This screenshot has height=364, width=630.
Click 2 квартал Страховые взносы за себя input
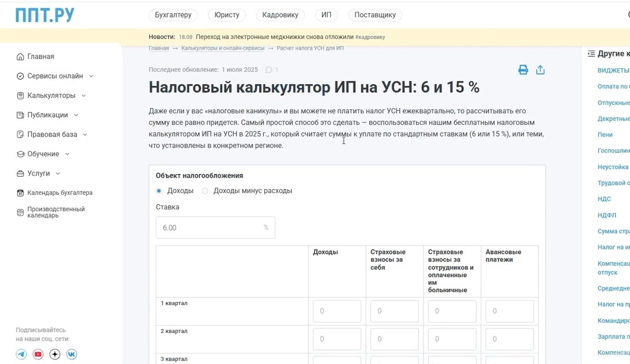tap(394, 339)
